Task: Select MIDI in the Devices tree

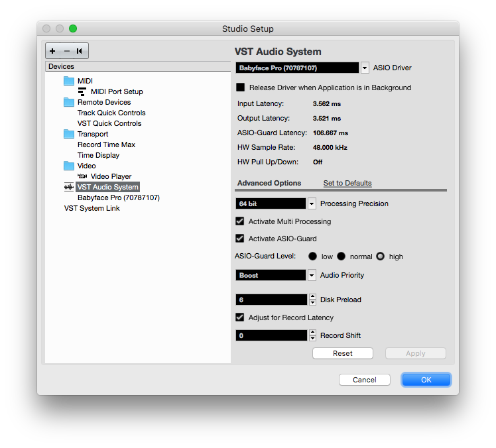Action: [85, 81]
